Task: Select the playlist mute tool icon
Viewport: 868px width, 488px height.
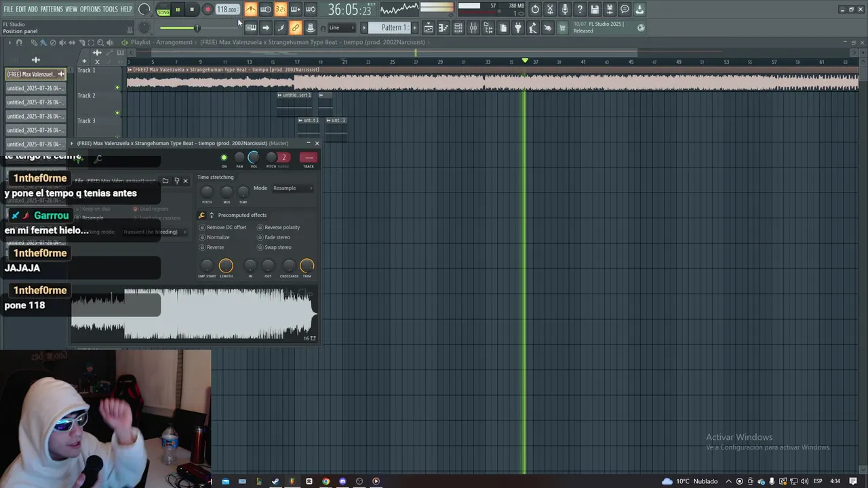Action: (x=62, y=43)
